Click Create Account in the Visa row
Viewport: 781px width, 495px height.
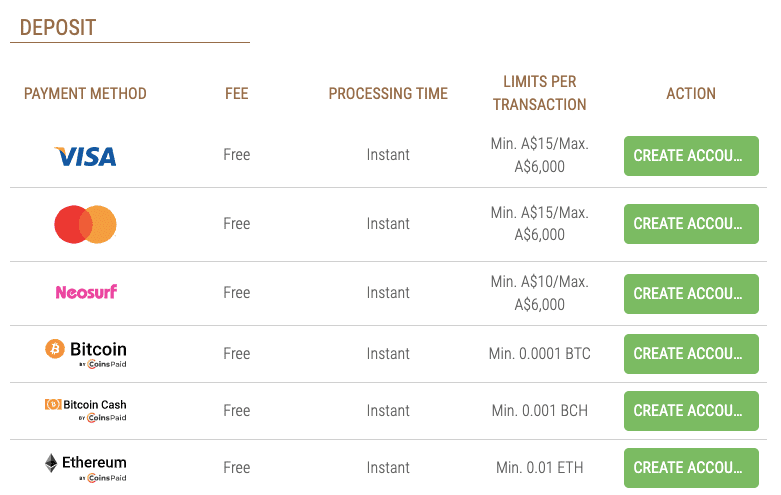point(691,156)
